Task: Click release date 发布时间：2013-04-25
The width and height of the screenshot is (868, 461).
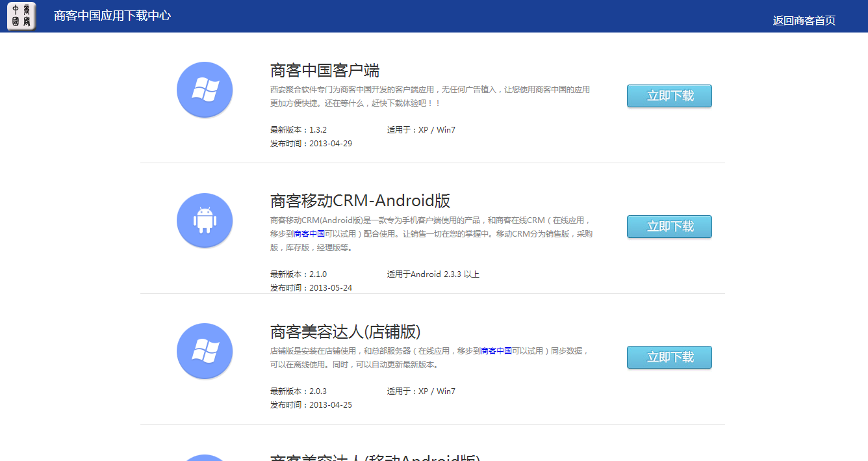Action: (x=311, y=405)
